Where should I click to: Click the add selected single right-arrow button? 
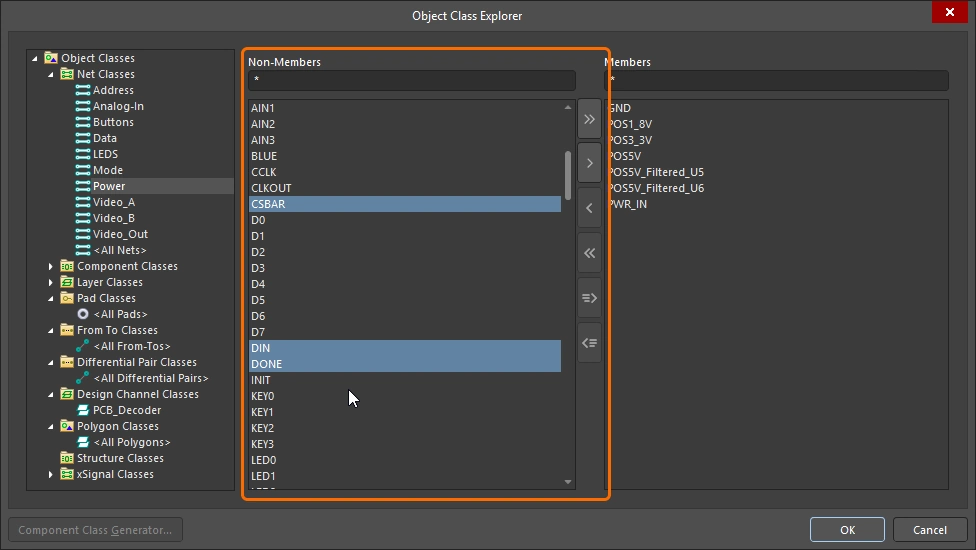tap(589, 163)
